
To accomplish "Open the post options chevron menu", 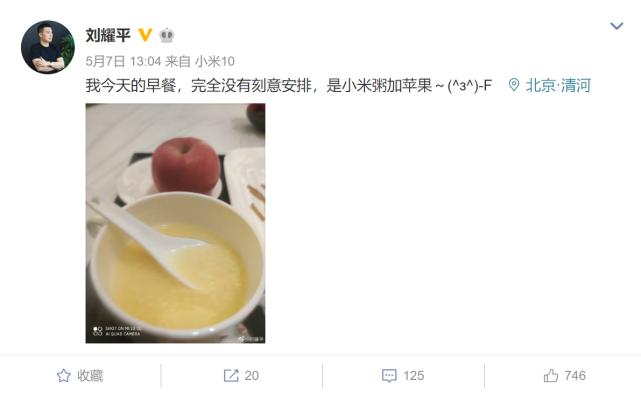I will (616, 26).
